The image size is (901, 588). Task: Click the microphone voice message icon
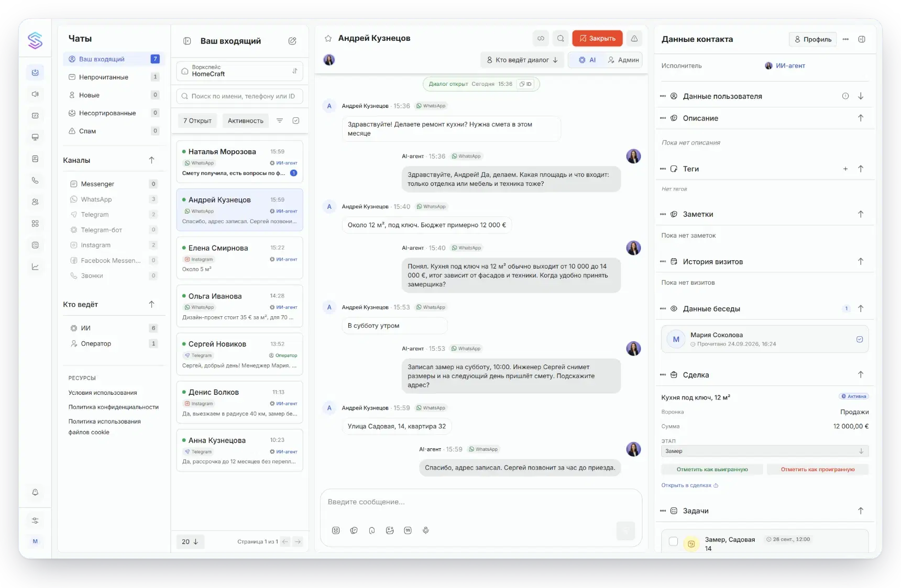pyautogui.click(x=426, y=530)
